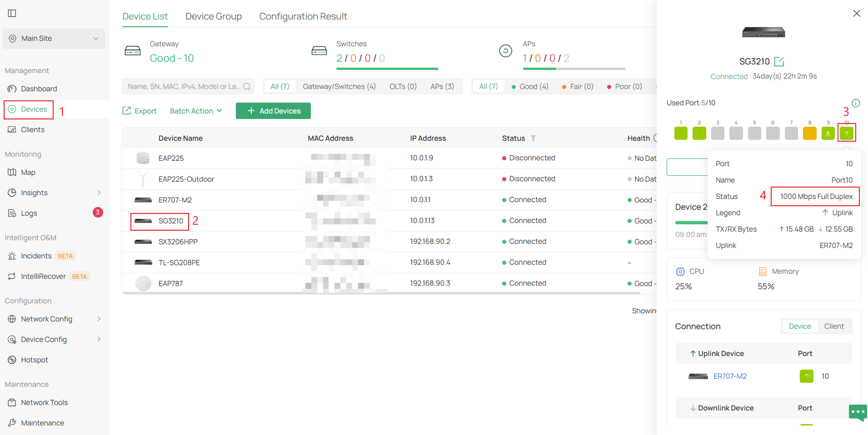Click the Gateway summary icon
Viewport: 868px width, 435px height.
[x=133, y=51]
